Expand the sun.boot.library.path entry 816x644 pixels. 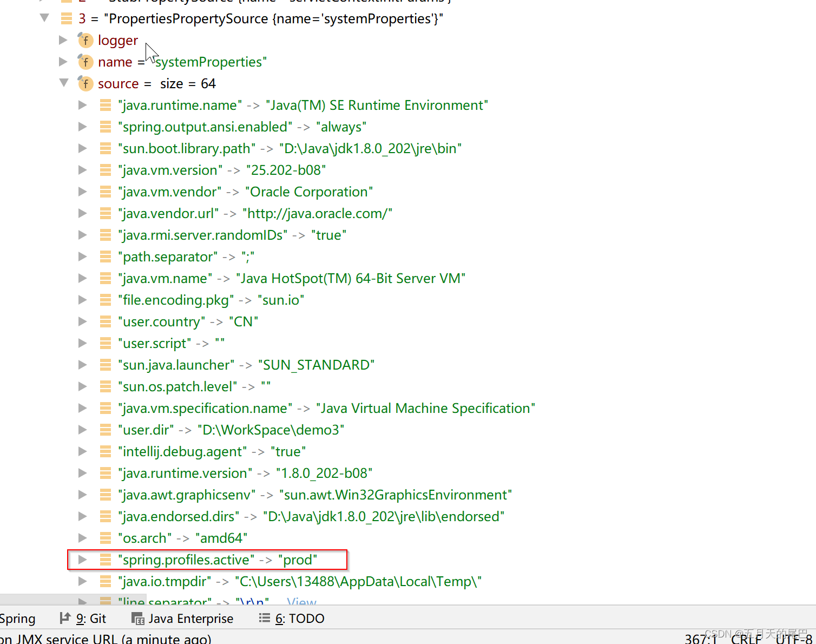[x=83, y=148]
